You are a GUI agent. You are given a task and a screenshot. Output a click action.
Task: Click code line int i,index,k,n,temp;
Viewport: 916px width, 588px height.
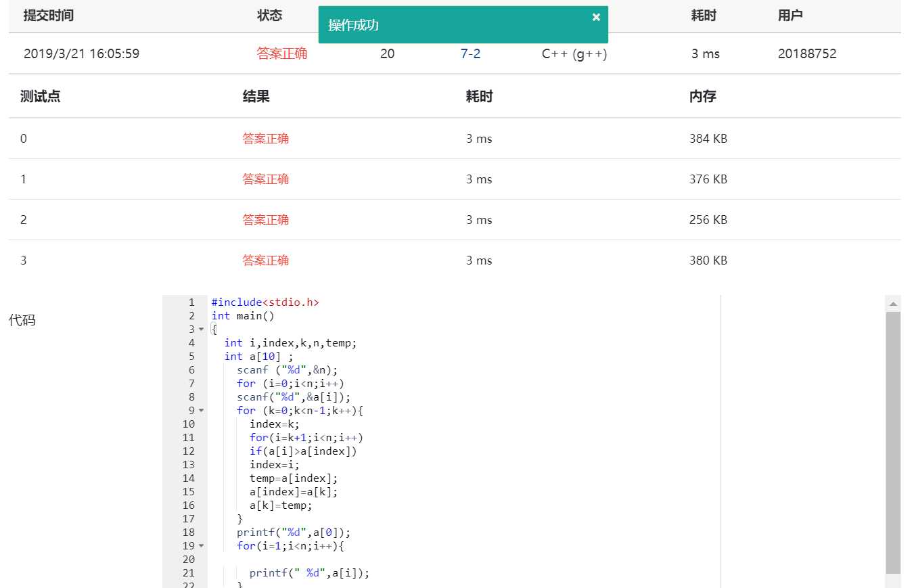(290, 343)
